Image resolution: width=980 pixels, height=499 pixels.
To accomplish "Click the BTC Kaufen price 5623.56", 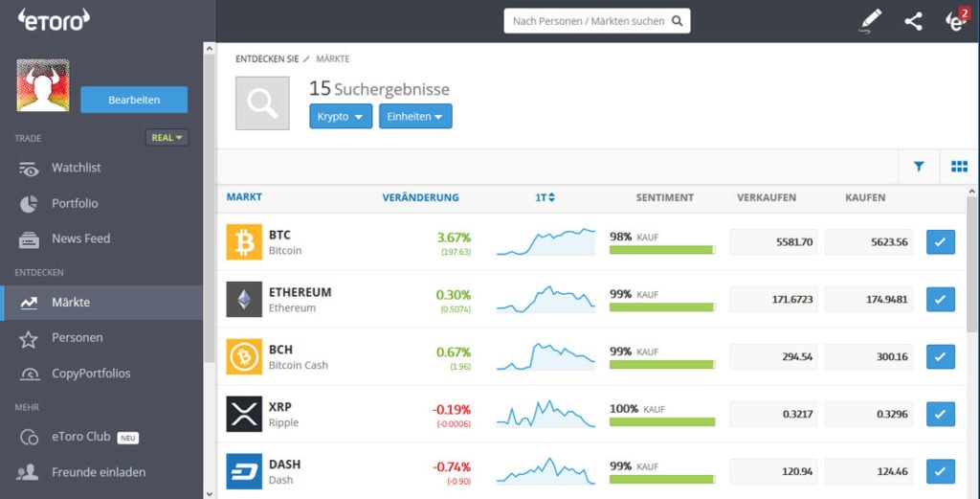I will click(869, 242).
